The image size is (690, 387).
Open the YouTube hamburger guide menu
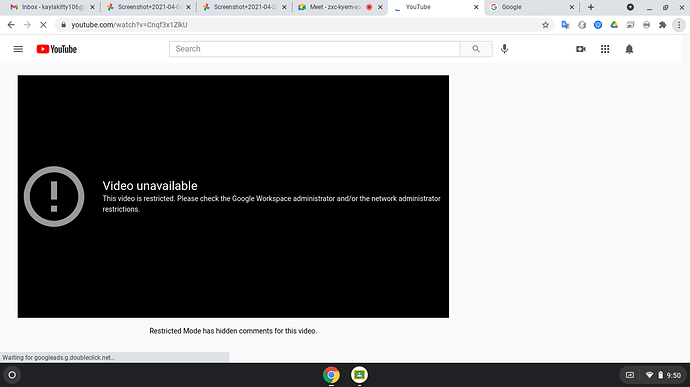pyautogui.click(x=18, y=49)
